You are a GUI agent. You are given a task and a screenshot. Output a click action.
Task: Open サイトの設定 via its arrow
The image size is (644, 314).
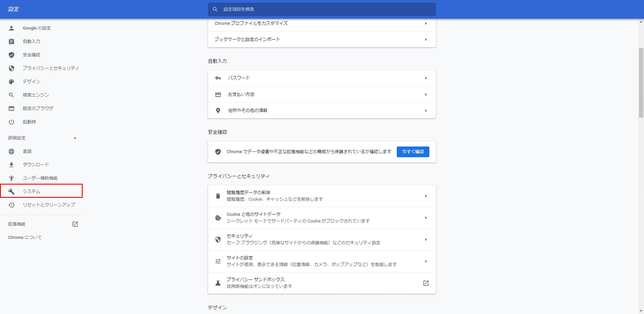(x=426, y=261)
